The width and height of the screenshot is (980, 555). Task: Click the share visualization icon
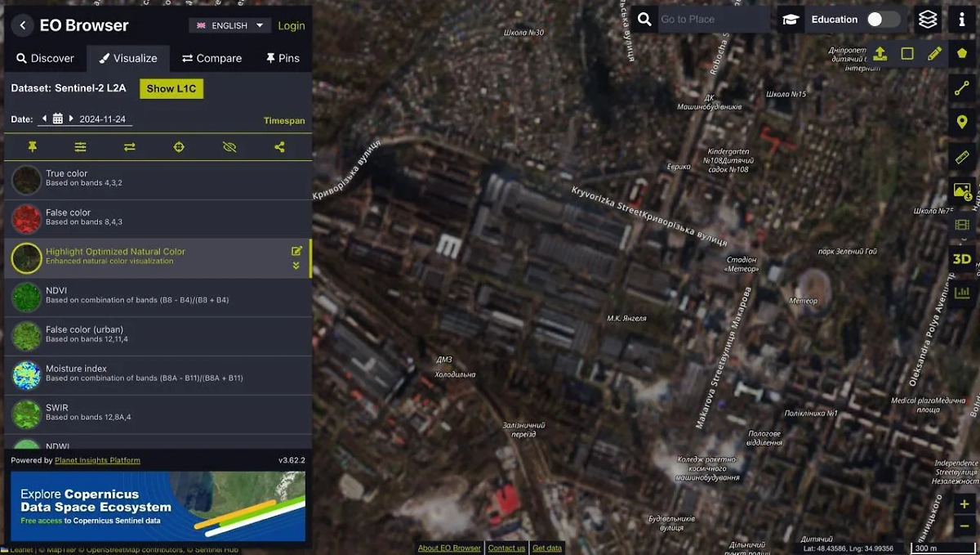[x=279, y=147]
